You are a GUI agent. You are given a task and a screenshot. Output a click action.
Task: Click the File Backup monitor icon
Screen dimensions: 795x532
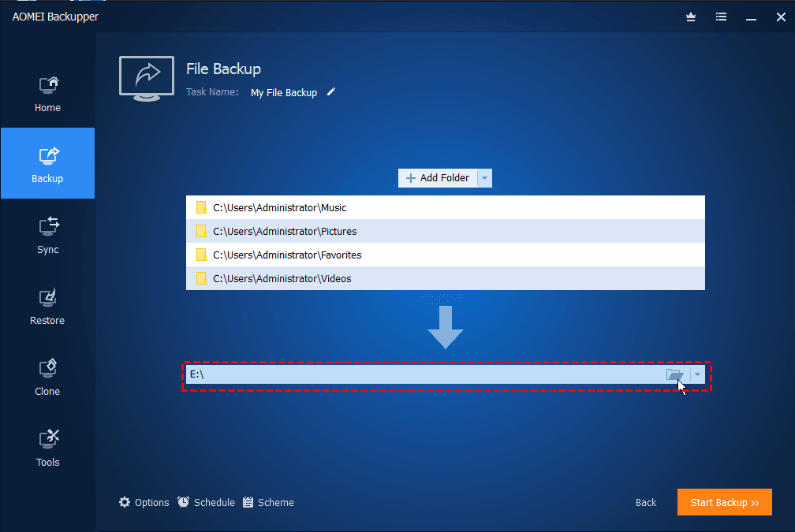[147, 79]
